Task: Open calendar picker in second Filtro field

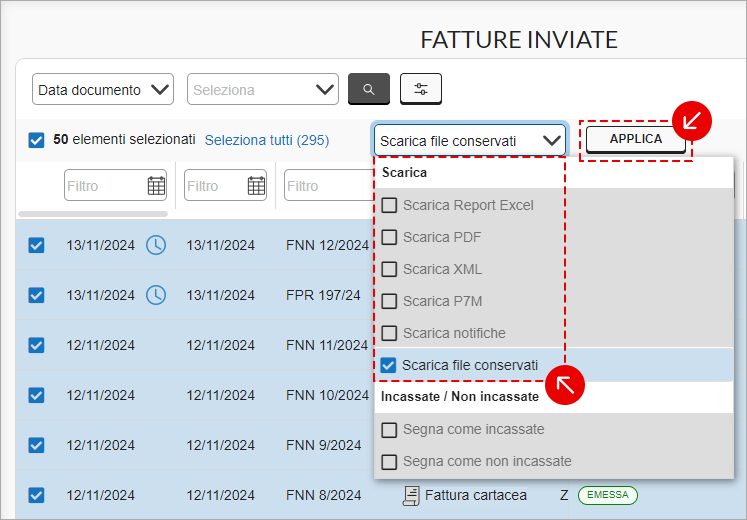Action: (256, 186)
